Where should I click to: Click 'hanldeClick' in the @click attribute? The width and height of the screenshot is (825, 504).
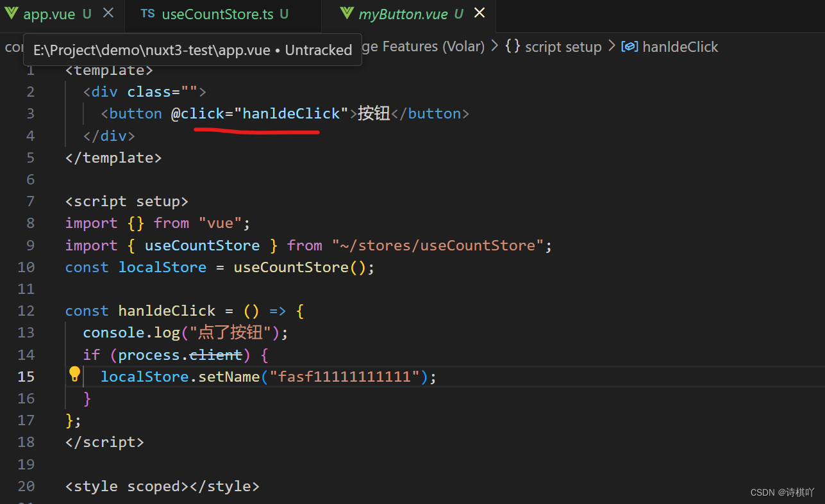[x=292, y=113]
